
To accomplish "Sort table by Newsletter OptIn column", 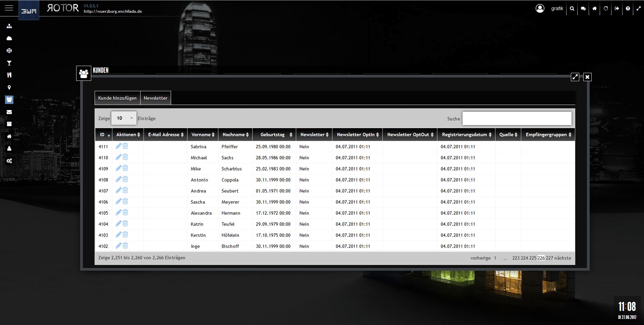I will point(358,134).
